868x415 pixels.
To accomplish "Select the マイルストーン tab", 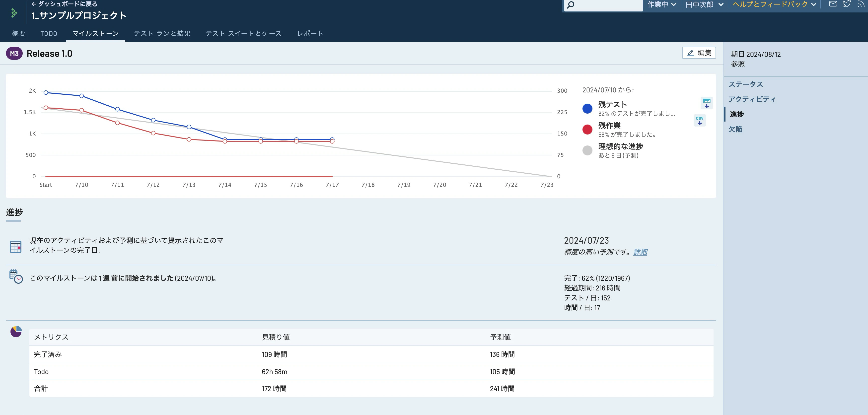I will [x=96, y=33].
